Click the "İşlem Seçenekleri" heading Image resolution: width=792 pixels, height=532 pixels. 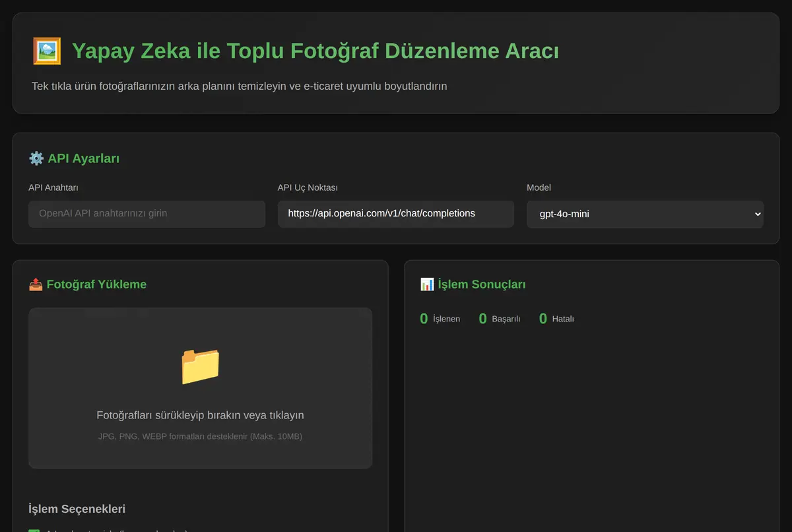[77, 509]
